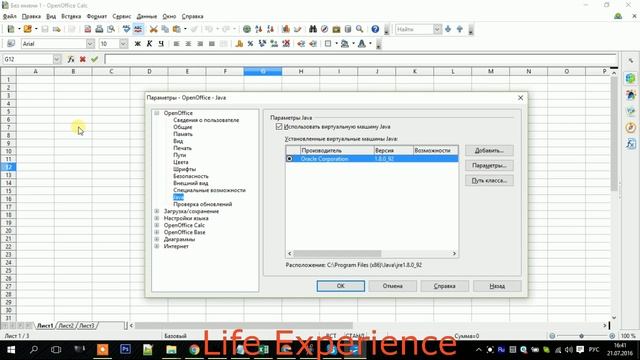
Task: Click the red Cancel X in formula bar
Action: pyautogui.click(x=82, y=59)
